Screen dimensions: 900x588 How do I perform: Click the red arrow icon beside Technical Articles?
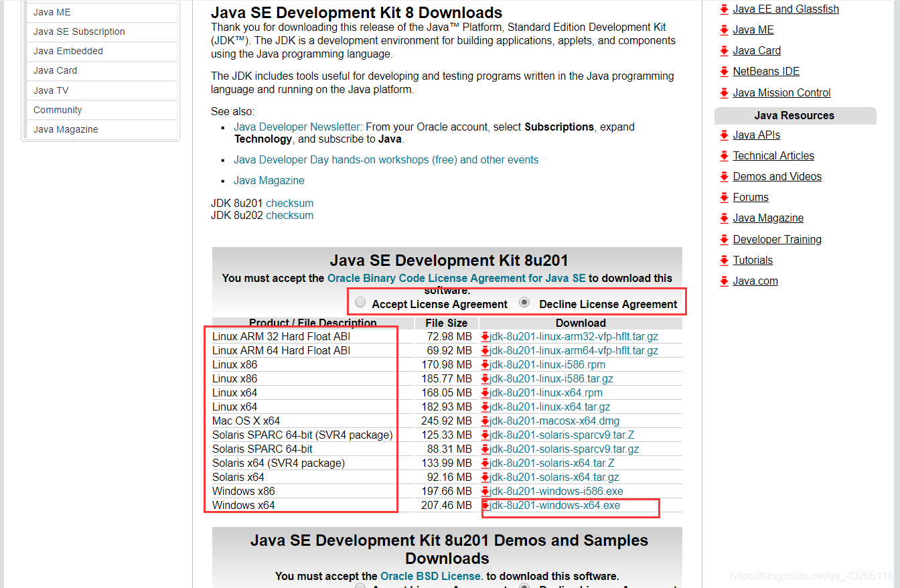pos(724,156)
